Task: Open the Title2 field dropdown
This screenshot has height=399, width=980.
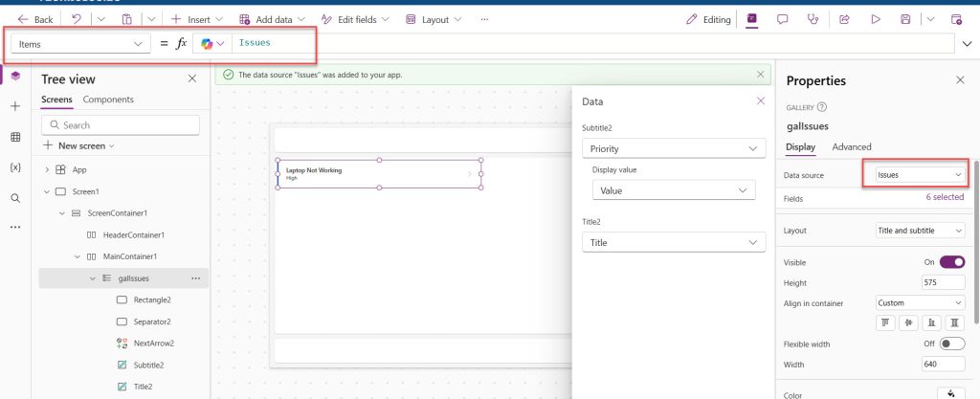Action: tap(674, 242)
